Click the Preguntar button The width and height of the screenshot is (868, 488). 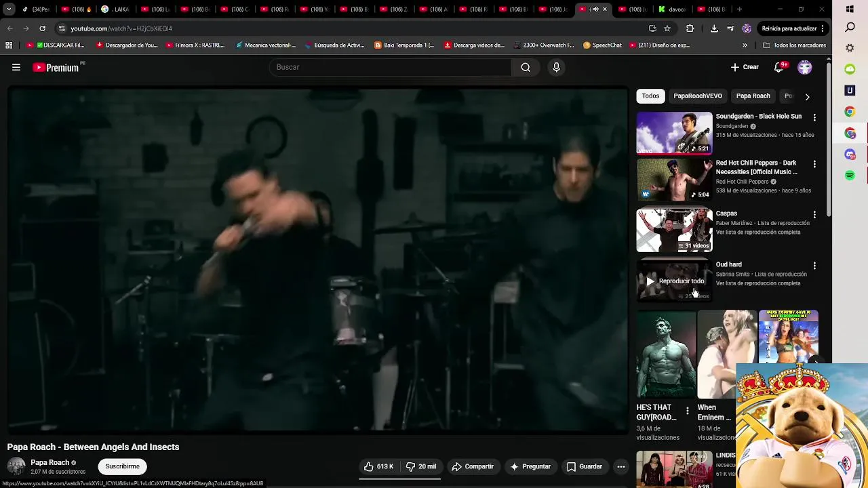click(x=530, y=466)
